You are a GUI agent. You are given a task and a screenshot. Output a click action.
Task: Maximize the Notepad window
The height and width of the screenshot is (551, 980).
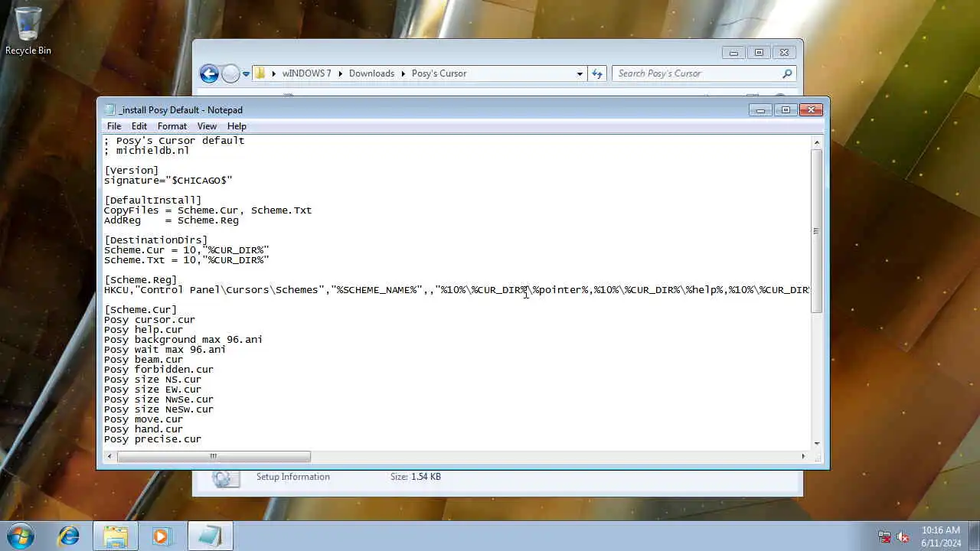(x=786, y=110)
